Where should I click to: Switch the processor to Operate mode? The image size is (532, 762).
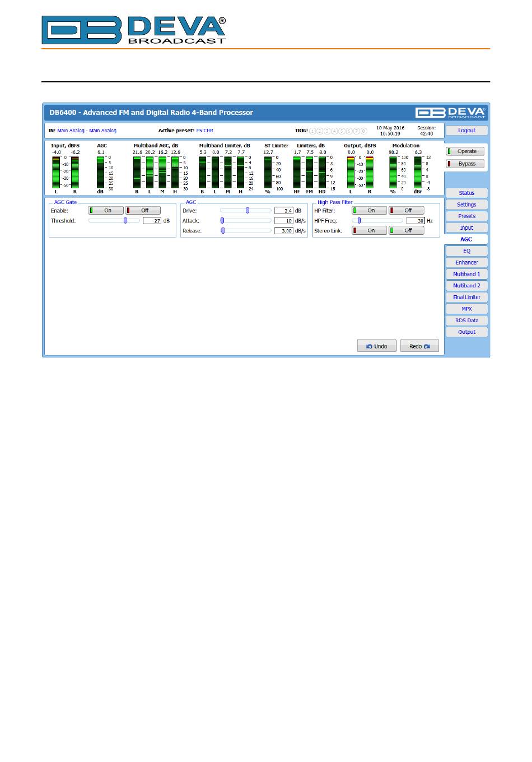click(x=465, y=151)
